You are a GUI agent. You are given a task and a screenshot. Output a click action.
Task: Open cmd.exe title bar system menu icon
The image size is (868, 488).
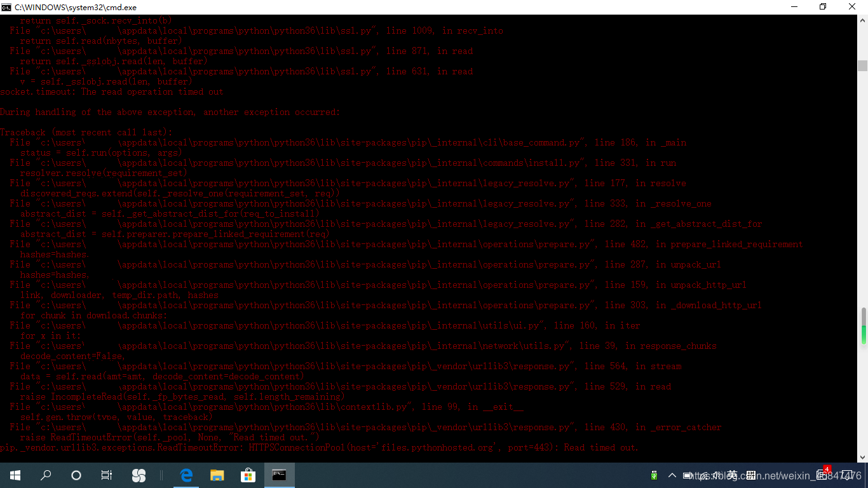pos(6,6)
